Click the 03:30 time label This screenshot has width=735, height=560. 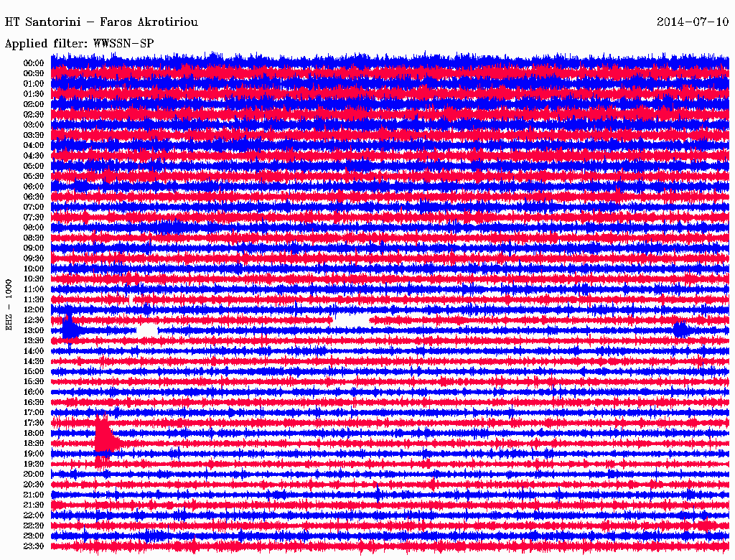[x=34, y=135]
